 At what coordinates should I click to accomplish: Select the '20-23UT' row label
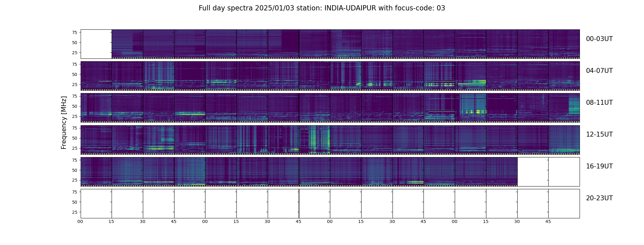tap(599, 198)
